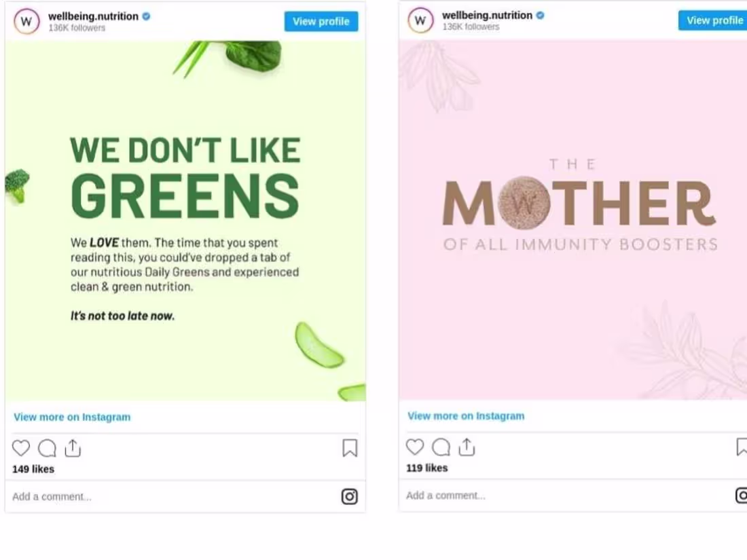This screenshot has height=560, width=747.
Task: Share the Mother immunity post
Action: pyautogui.click(x=467, y=447)
